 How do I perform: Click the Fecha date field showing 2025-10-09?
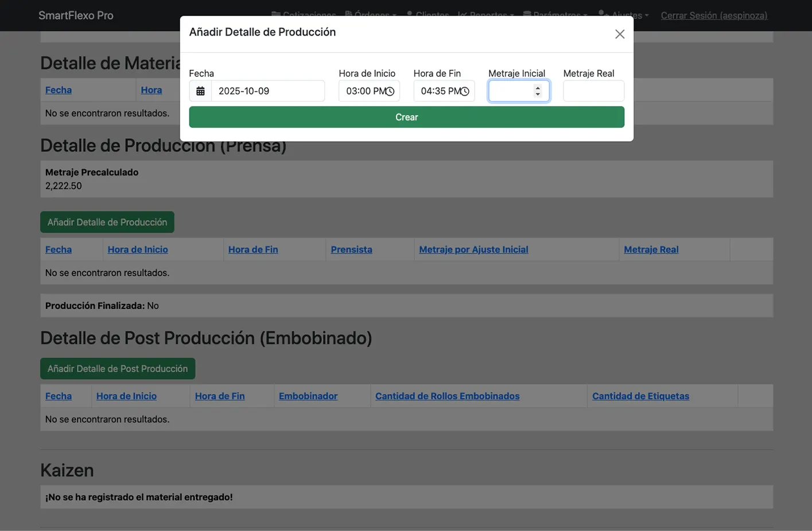[267, 91]
